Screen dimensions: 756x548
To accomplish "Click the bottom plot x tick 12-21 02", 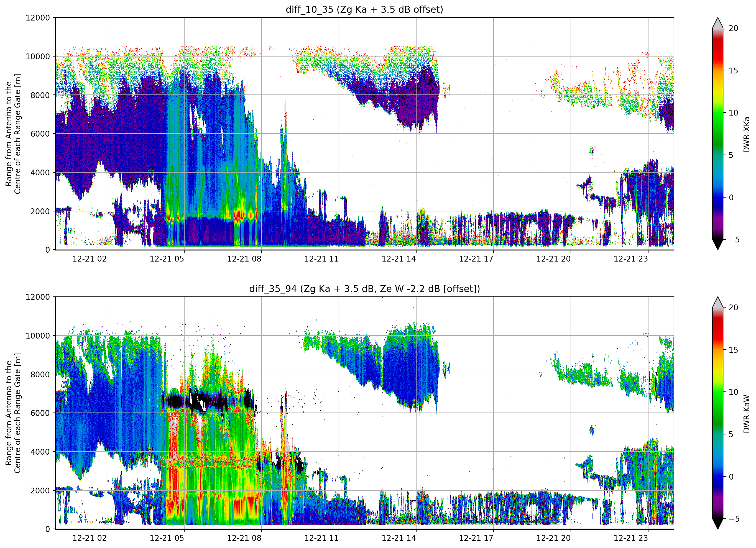I will click(x=90, y=538).
